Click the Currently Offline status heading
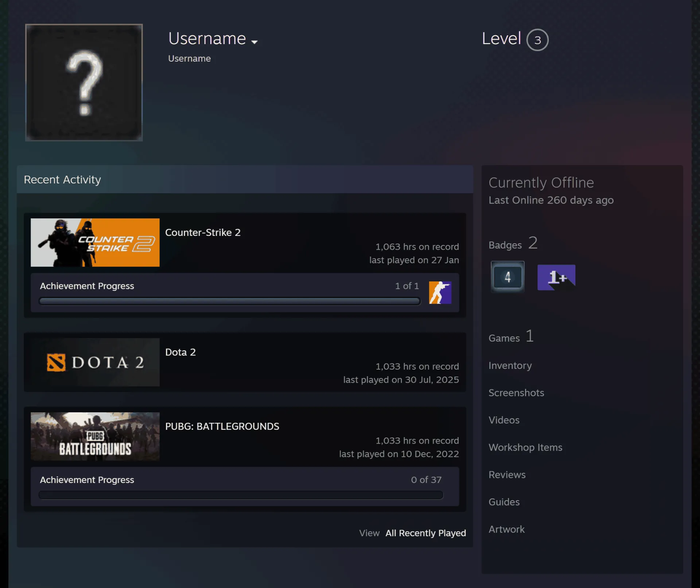The image size is (700, 588). click(541, 183)
